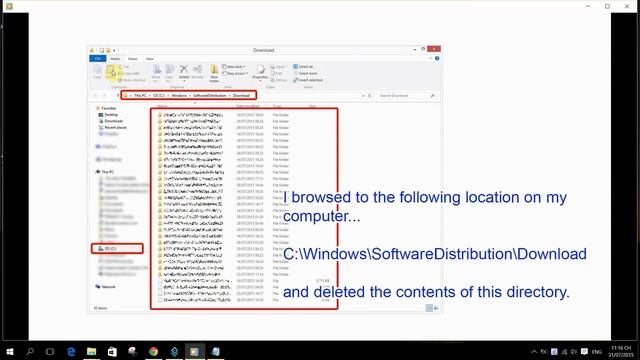The image size is (640, 360).
Task: Select the active media player taskbar icon
Action: point(195,351)
